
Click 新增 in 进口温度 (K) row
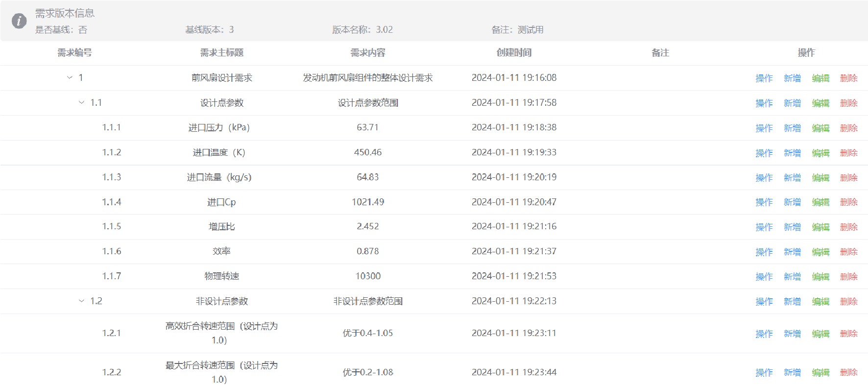tap(792, 153)
